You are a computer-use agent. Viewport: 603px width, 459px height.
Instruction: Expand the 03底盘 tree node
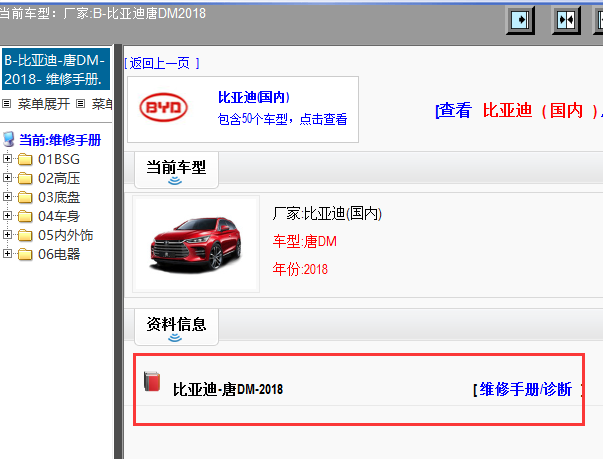(x=7, y=196)
